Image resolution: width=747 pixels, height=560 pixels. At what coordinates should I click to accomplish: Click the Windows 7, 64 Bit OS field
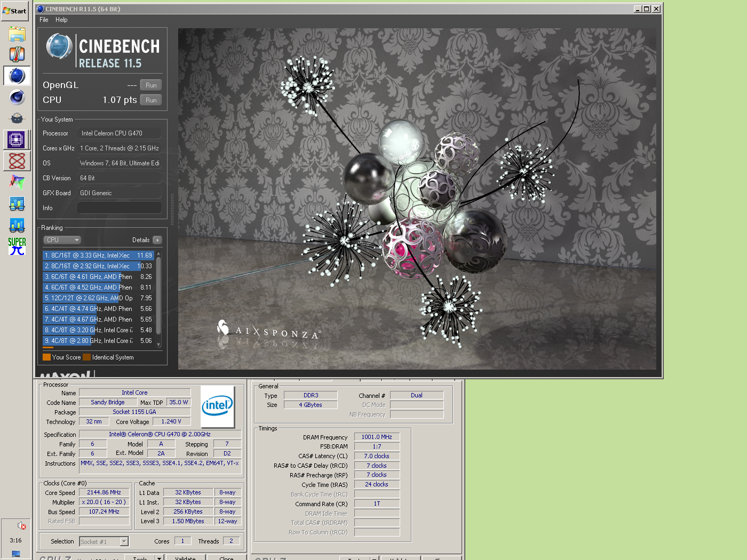point(120,163)
